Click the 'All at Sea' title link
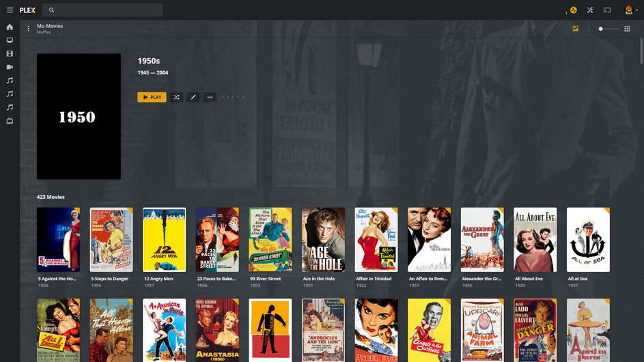This screenshot has width=644, height=362. click(x=578, y=279)
